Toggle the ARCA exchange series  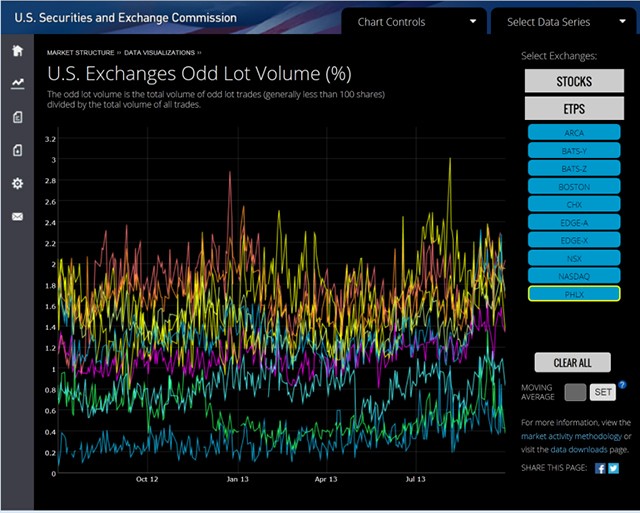[x=574, y=131]
